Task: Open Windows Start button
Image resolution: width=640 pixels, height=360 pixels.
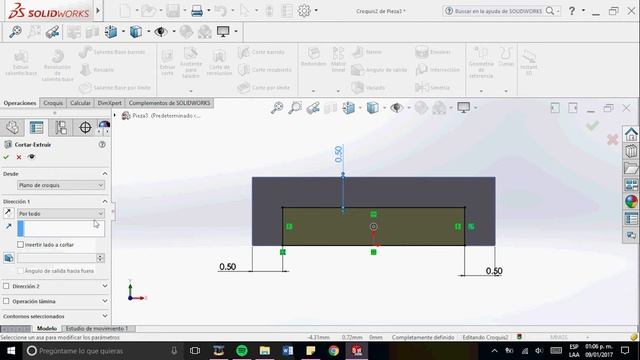Action: click(x=11, y=351)
